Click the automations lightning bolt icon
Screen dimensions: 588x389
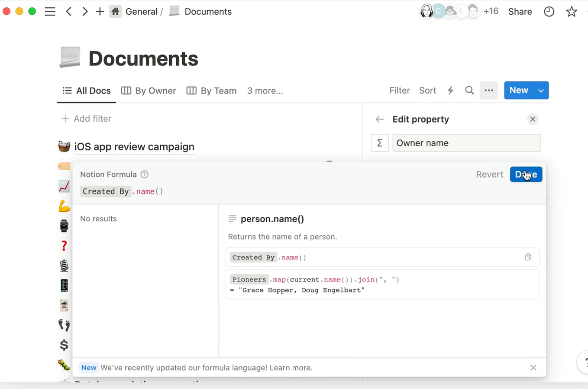click(450, 90)
